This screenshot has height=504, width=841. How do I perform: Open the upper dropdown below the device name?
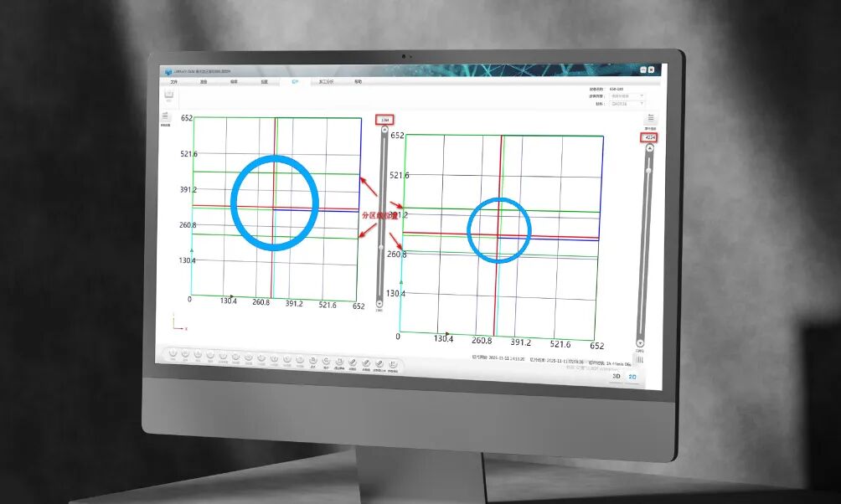627,96
